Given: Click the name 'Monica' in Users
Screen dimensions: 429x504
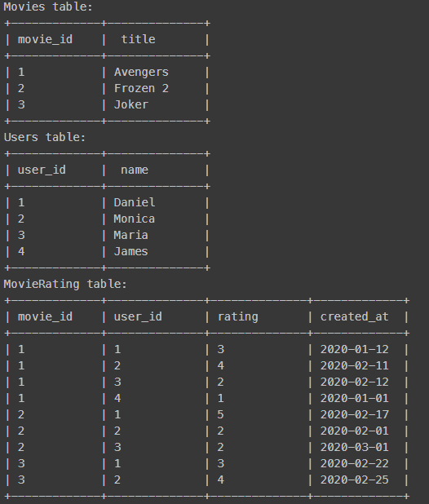Looking at the screenshot, I should (x=135, y=219).
